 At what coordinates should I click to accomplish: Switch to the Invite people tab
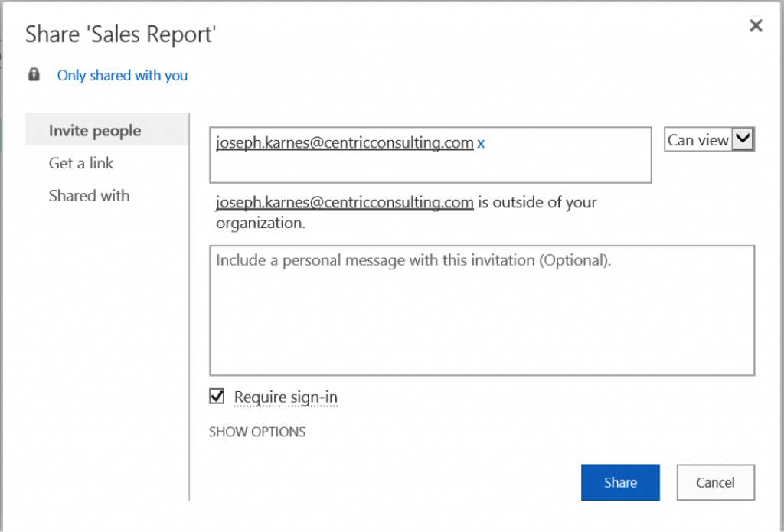(x=95, y=131)
